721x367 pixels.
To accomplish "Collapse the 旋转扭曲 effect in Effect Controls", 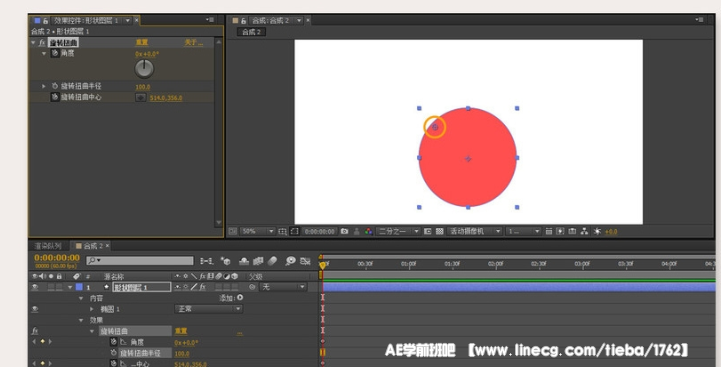I will click(x=33, y=42).
